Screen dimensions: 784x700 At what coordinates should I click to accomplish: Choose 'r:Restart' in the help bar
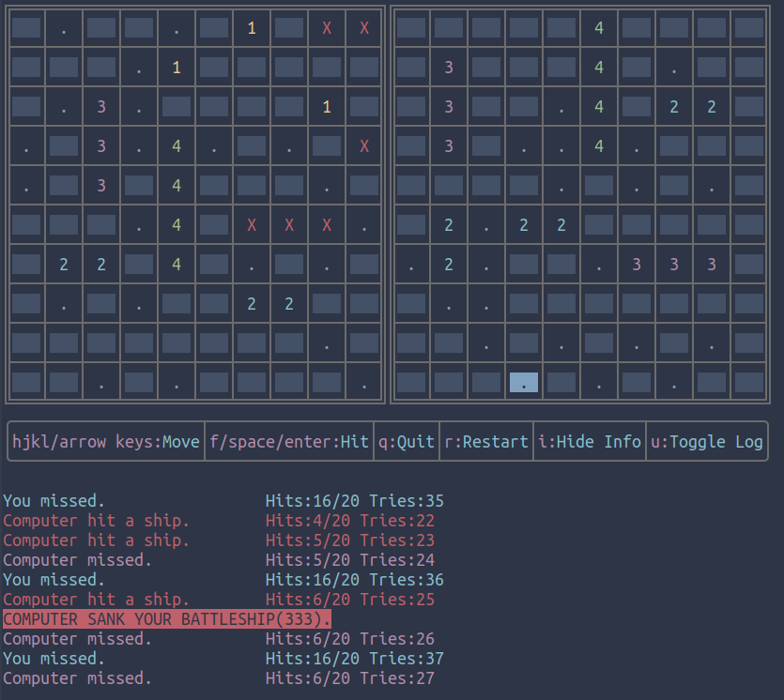486,442
